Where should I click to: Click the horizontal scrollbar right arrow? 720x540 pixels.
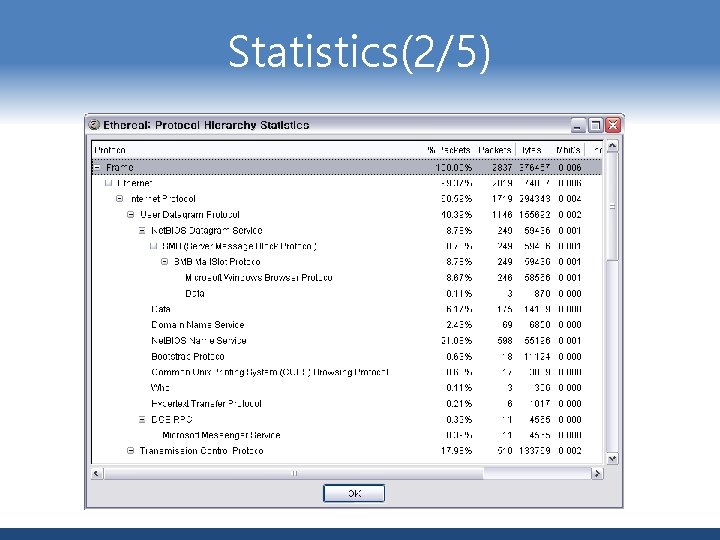pyautogui.click(x=596, y=473)
